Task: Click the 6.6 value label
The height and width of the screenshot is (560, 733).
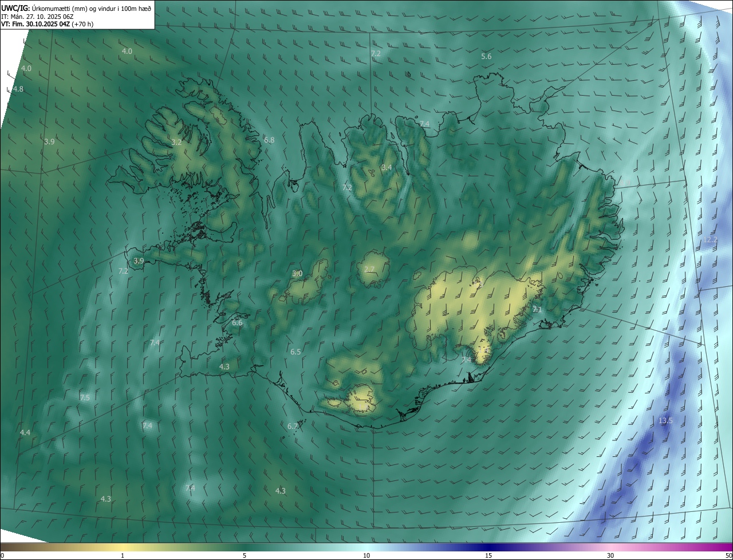Action: (237, 323)
